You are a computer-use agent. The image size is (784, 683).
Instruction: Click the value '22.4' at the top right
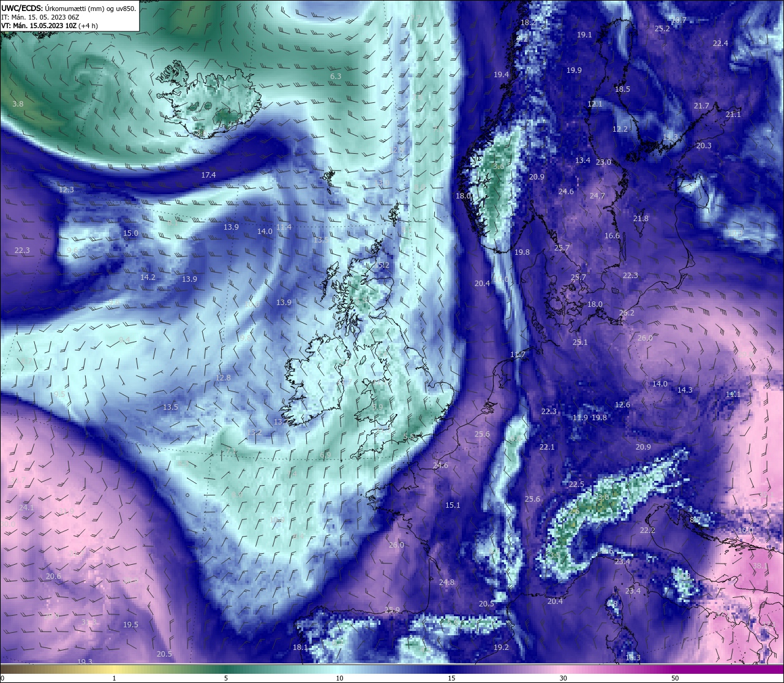[x=720, y=43]
